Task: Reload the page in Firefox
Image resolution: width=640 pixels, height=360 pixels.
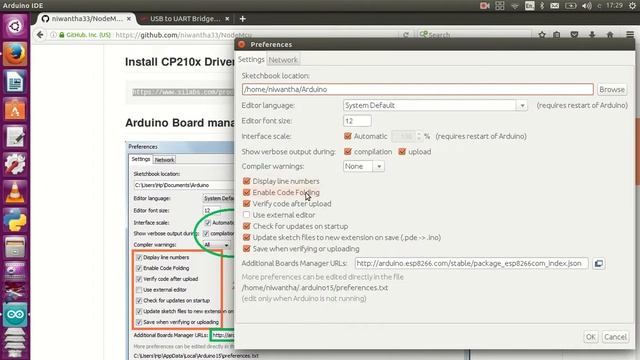Action: point(405,35)
